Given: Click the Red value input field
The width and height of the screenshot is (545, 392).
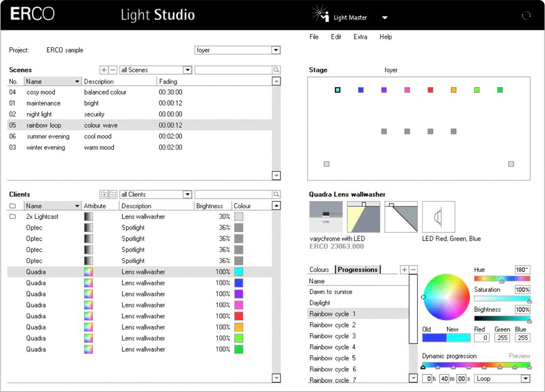Looking at the screenshot, I should (x=482, y=337).
